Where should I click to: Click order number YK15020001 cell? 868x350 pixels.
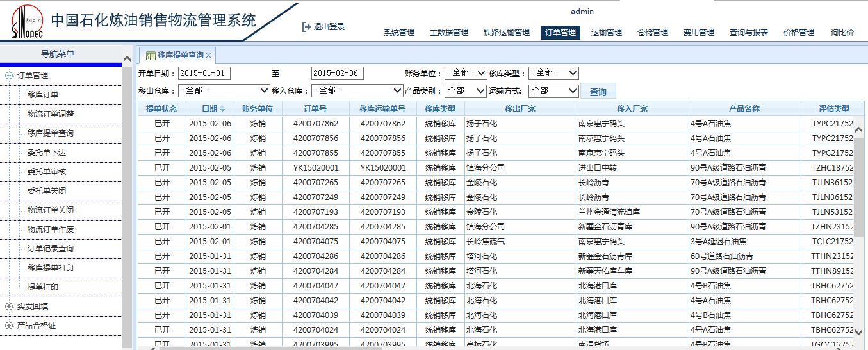point(316,168)
